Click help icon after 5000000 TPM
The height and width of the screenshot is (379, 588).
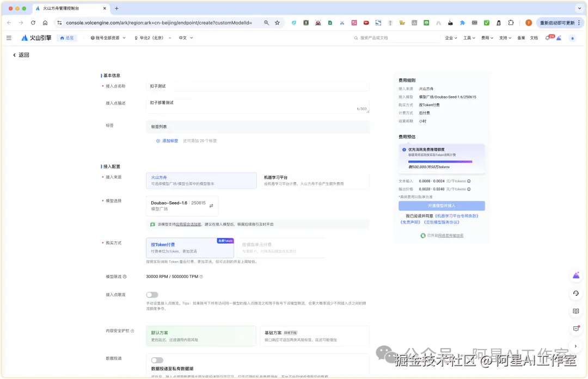[201, 277]
